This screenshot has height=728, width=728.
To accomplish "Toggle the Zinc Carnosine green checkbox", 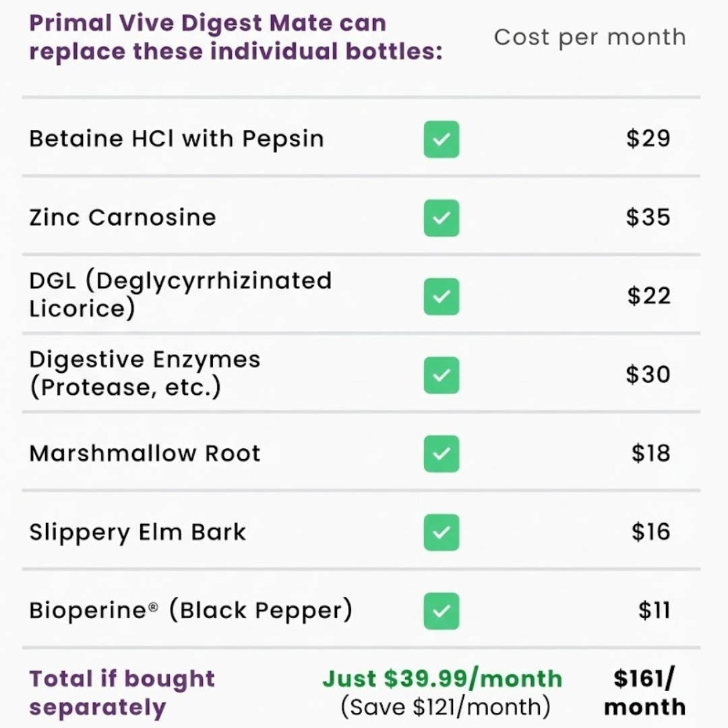I will tap(442, 218).
